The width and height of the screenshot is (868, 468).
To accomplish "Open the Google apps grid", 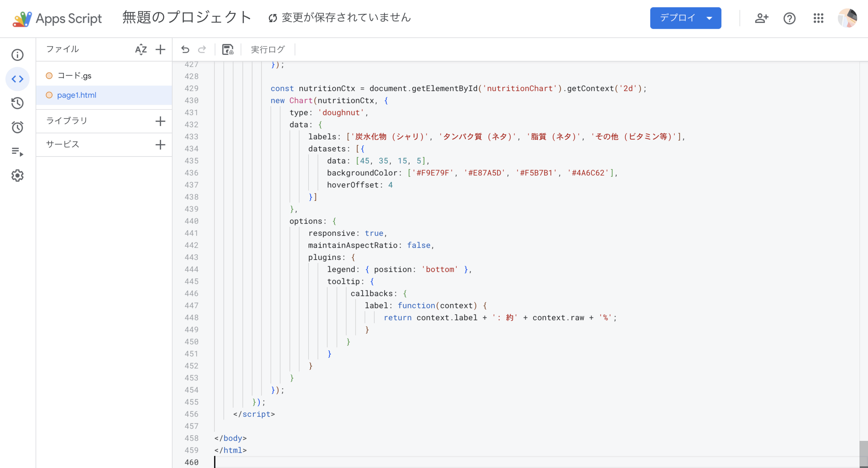I will [x=818, y=18].
